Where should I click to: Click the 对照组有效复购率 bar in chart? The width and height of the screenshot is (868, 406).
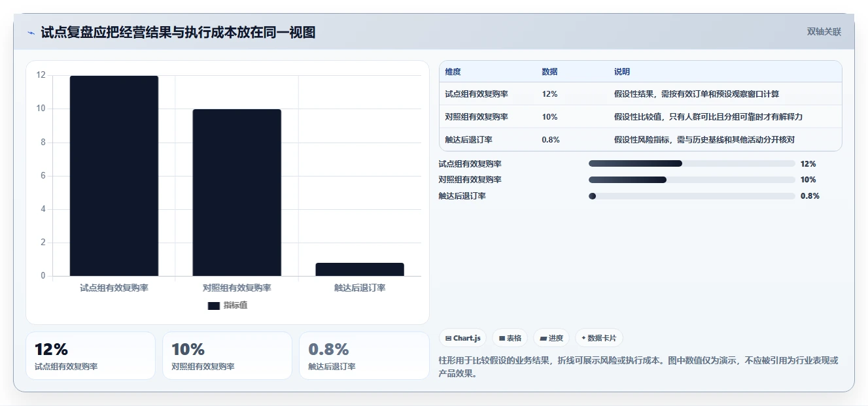[237, 192]
